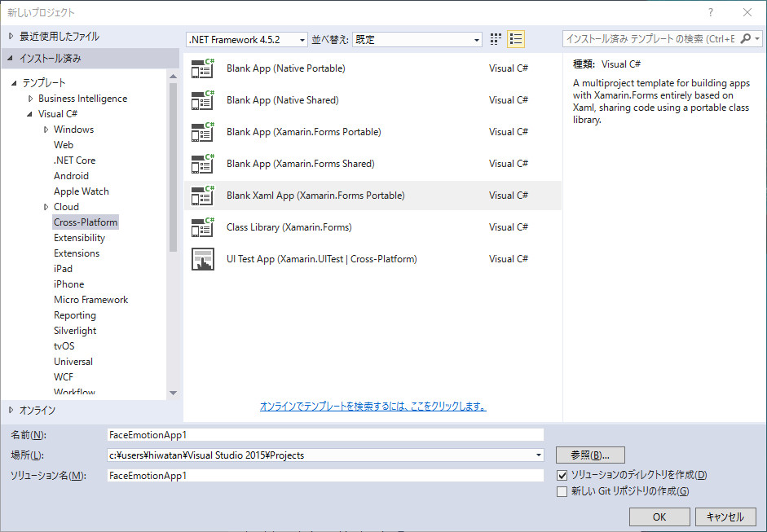Click the キャンセル button
The image size is (767, 532).
[725, 517]
